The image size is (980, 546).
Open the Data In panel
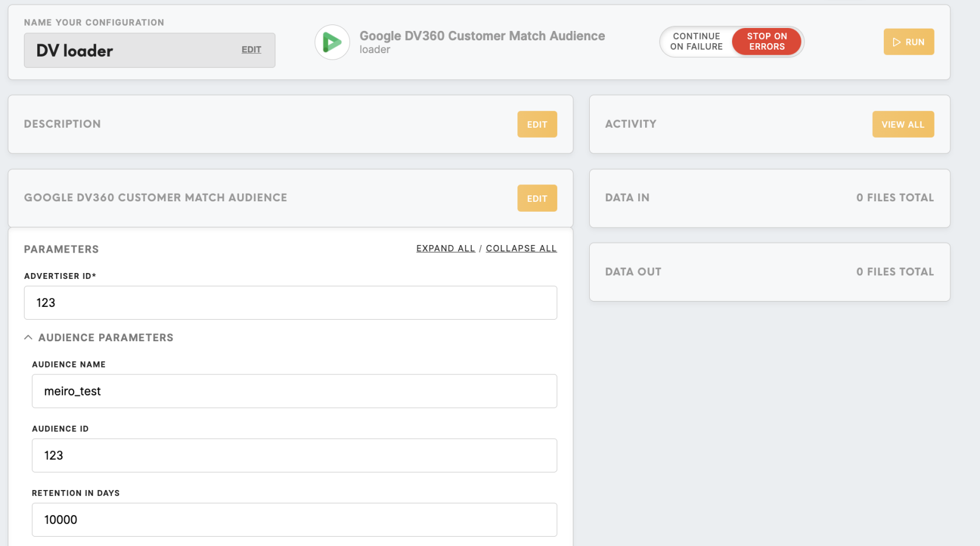pyautogui.click(x=769, y=198)
